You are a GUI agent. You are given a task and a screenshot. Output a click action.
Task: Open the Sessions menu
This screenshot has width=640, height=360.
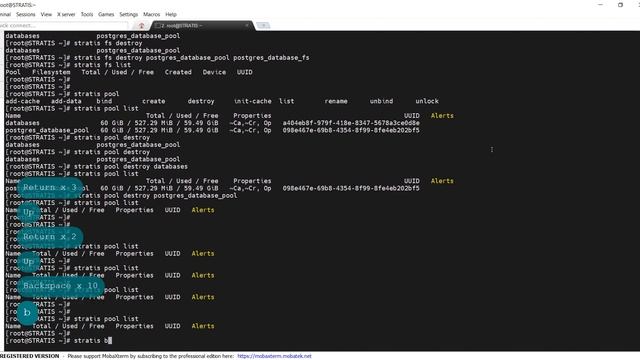click(26, 14)
